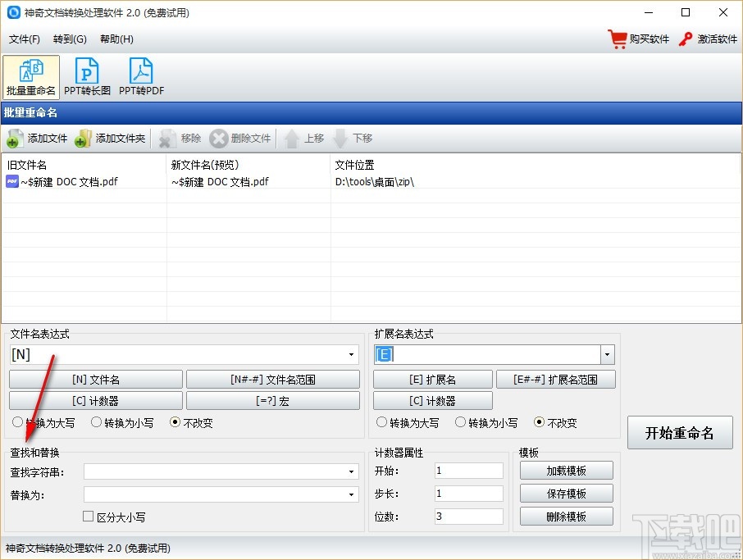Image resolution: width=743 pixels, height=560 pixels.
Task: Click the 删除模板 button
Action: pyautogui.click(x=566, y=516)
